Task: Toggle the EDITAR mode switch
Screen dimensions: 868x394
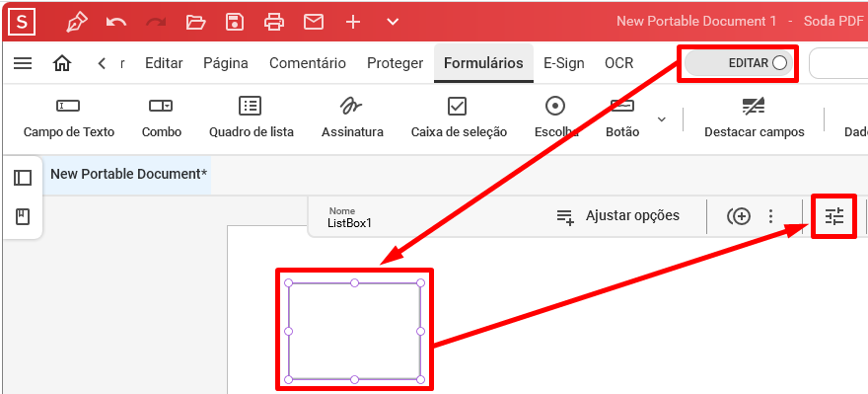Action: click(739, 63)
